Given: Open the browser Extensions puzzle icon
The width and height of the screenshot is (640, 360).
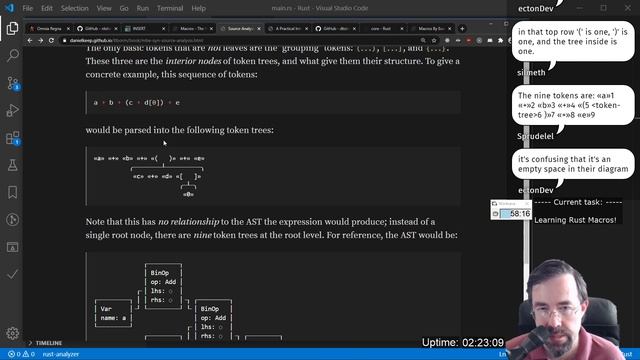Looking at the screenshot, I should tap(501, 40).
